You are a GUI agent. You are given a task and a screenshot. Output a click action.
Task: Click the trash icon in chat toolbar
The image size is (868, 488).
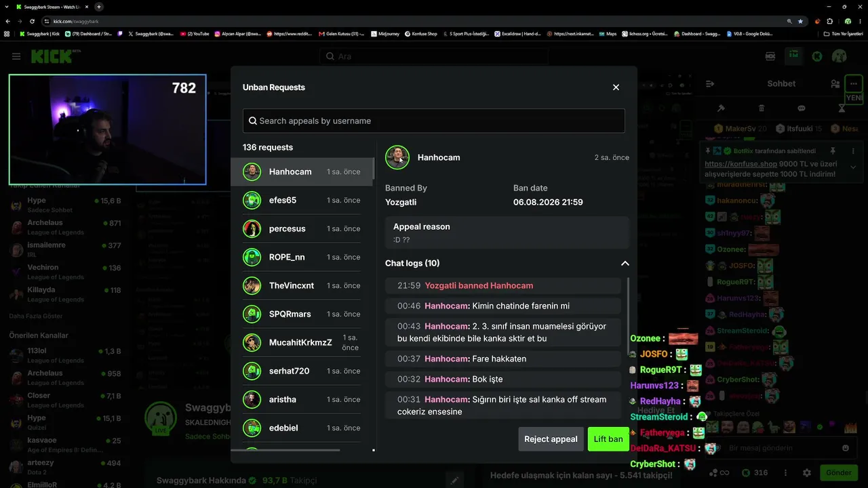[x=762, y=108]
